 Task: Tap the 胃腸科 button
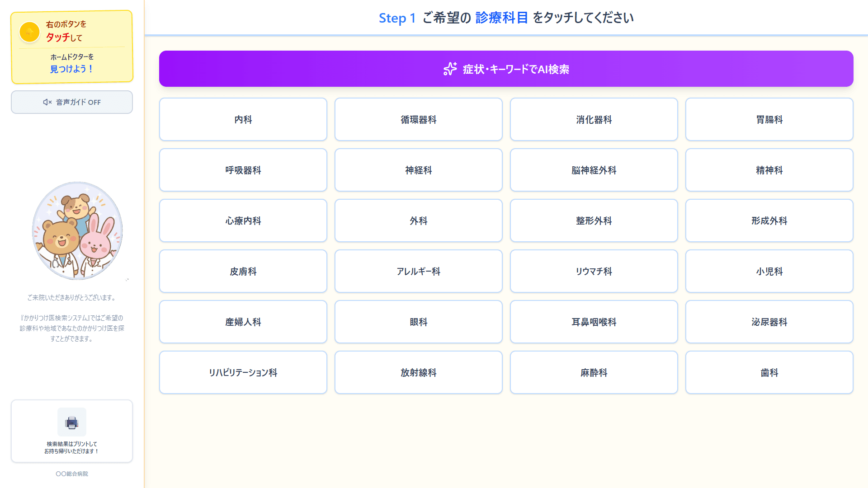[x=769, y=119]
